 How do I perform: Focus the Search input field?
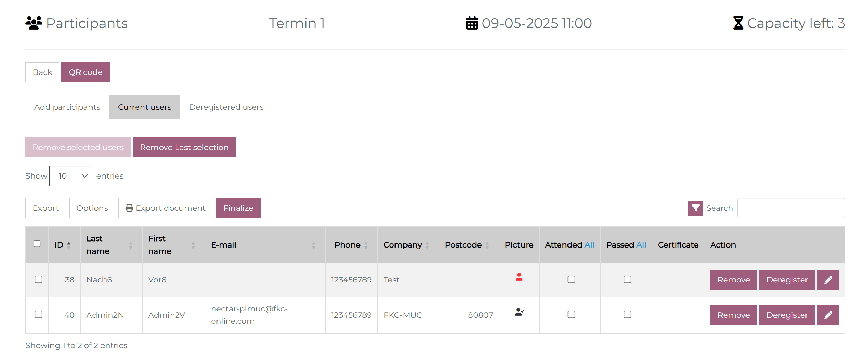pos(791,208)
